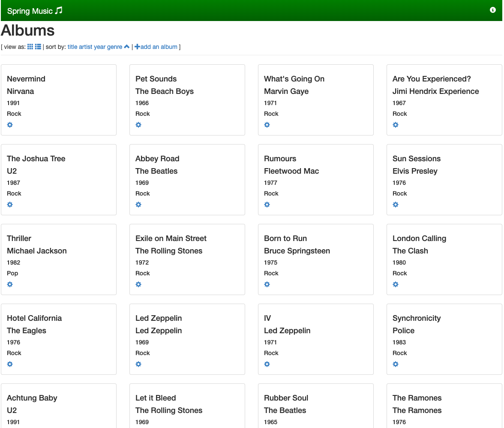Viewport: 504px width, 428px height.
Task: Click Nevermind album title
Action: point(26,79)
